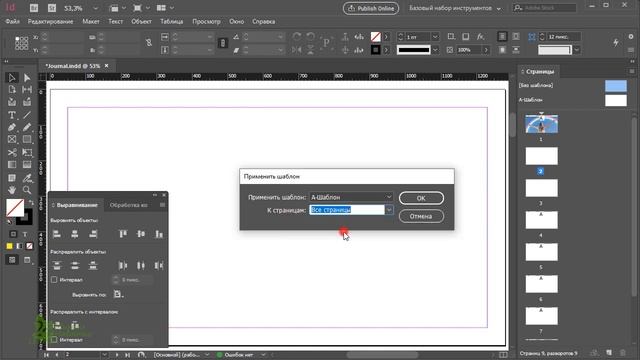Select the Selection (black arrow) tool

[x=12, y=78]
